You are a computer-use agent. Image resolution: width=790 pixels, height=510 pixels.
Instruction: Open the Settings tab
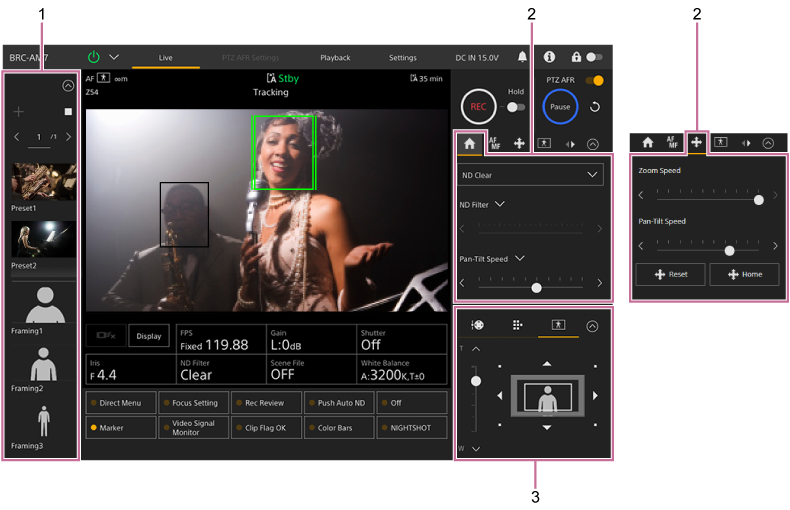pos(403,57)
